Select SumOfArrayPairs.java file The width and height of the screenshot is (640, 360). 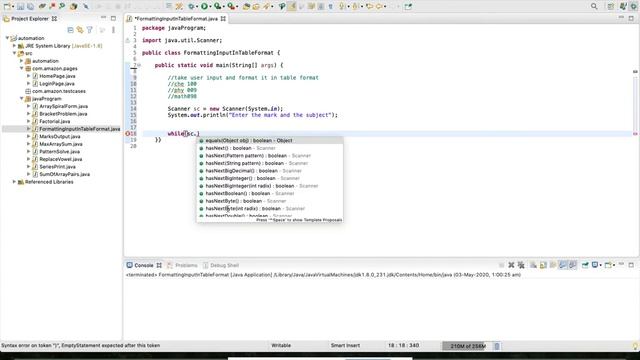[x=64, y=174]
